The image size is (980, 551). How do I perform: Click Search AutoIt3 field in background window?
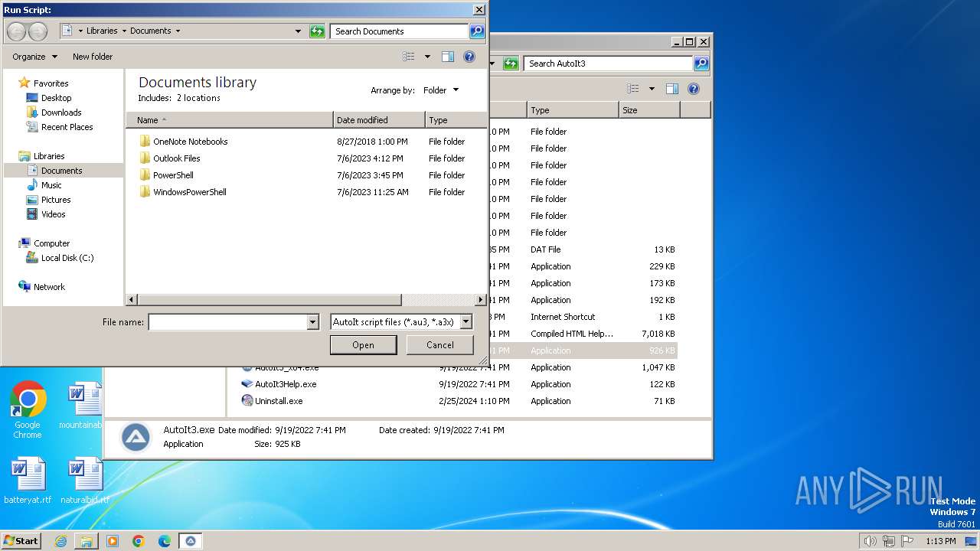609,64
